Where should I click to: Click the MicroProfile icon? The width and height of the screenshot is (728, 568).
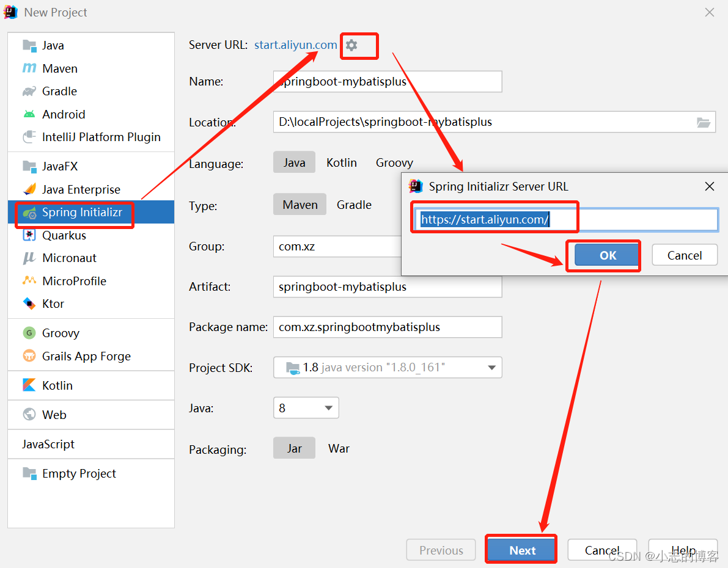(30, 281)
